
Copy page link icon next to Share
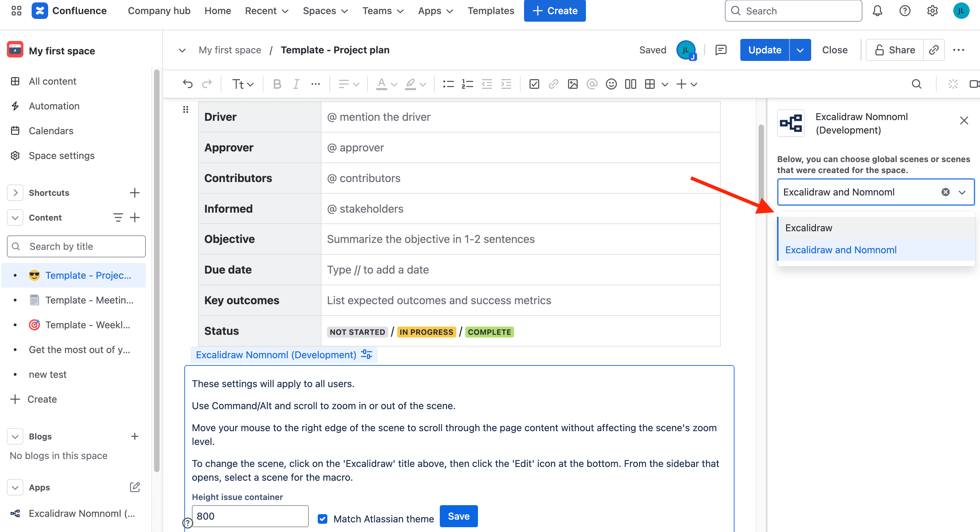(934, 50)
